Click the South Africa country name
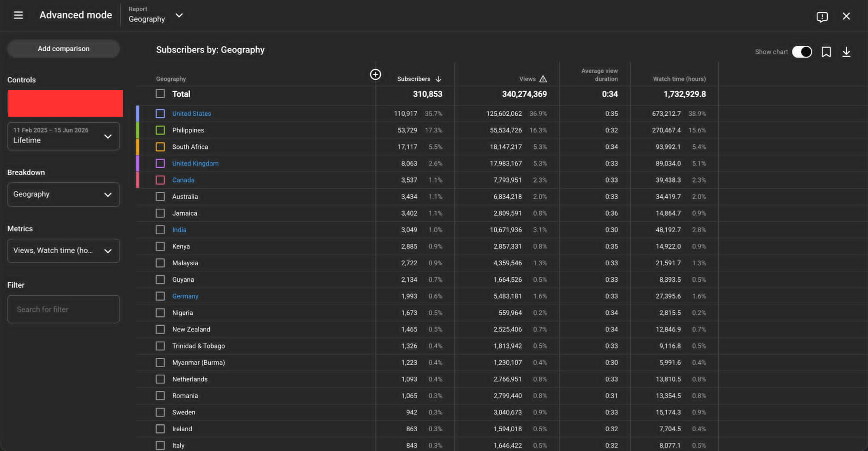Image resolution: width=868 pixels, height=451 pixels. (x=190, y=147)
